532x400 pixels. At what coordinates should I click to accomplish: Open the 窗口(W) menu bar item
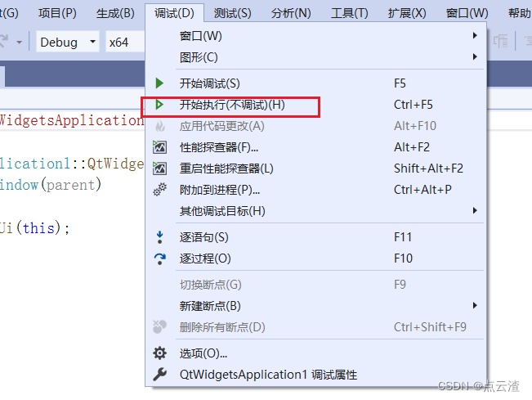[x=467, y=13]
